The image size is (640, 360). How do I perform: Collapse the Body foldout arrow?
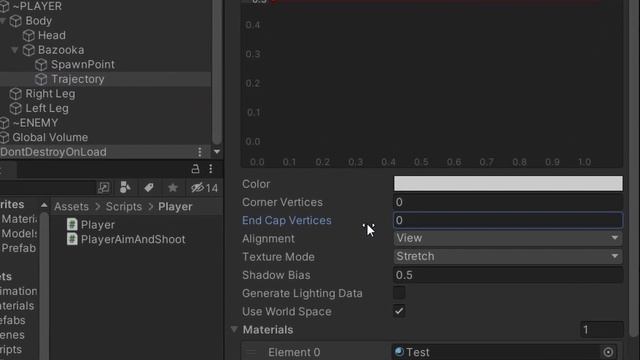point(3,21)
